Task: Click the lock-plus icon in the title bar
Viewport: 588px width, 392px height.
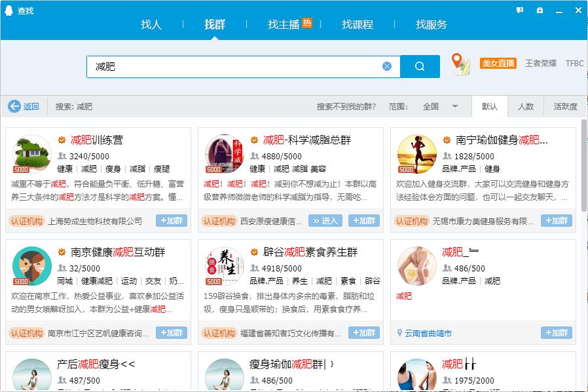Action: click(x=539, y=10)
